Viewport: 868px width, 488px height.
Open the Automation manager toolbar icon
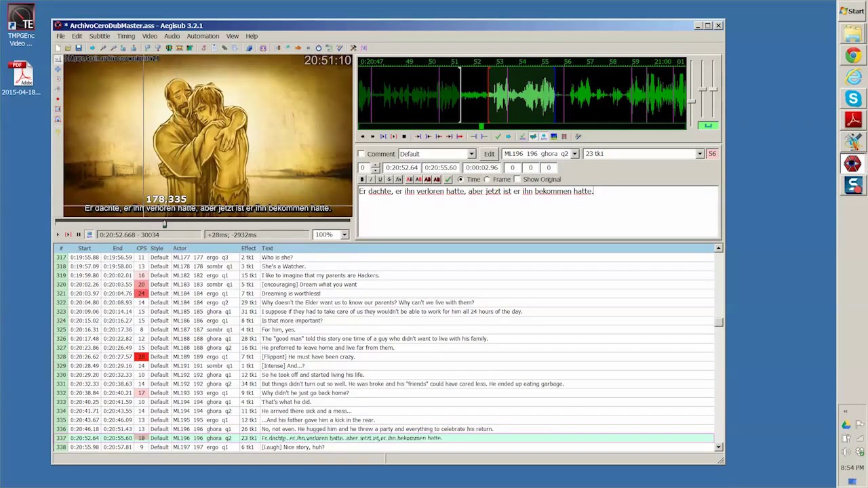pyautogui.click(x=249, y=47)
